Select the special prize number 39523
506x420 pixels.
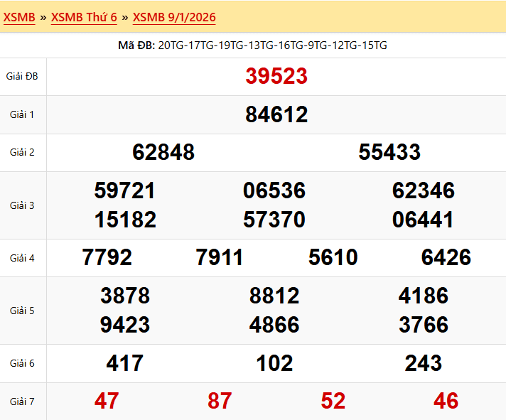tap(276, 77)
